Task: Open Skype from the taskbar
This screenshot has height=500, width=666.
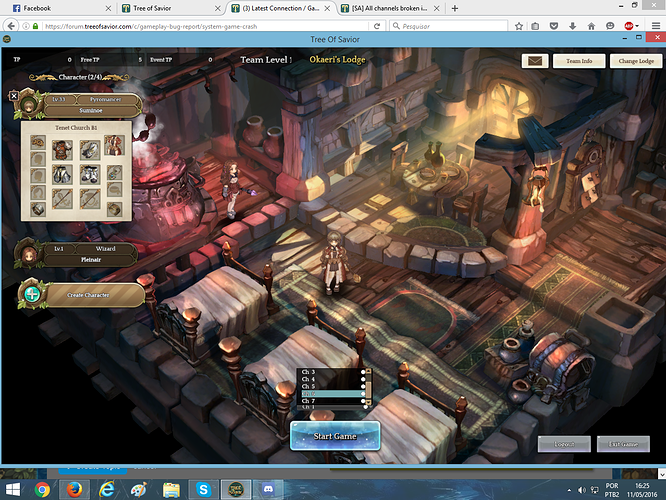Action: pyautogui.click(x=203, y=490)
